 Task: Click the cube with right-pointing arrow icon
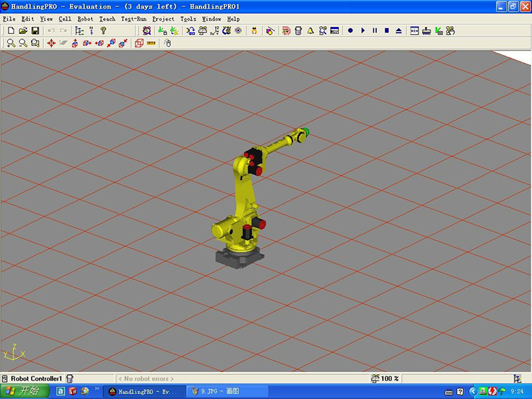tap(87, 43)
